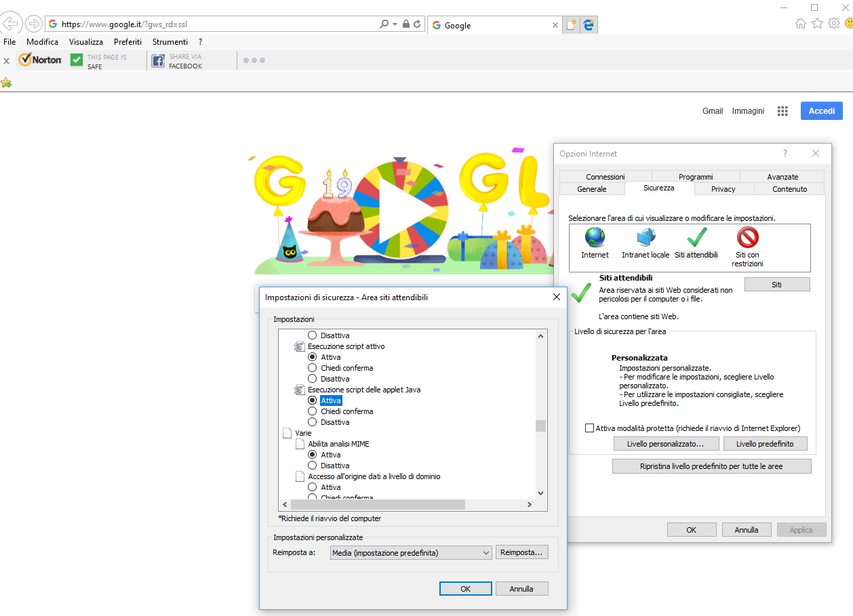
Task: Click the address bar search magnifier icon
Action: [x=384, y=24]
